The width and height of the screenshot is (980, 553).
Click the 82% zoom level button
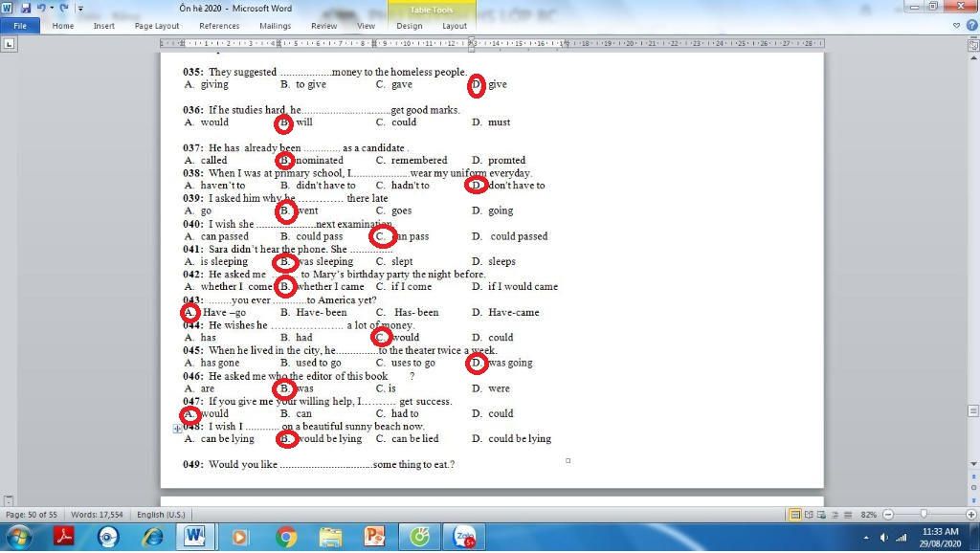pyautogui.click(x=868, y=515)
